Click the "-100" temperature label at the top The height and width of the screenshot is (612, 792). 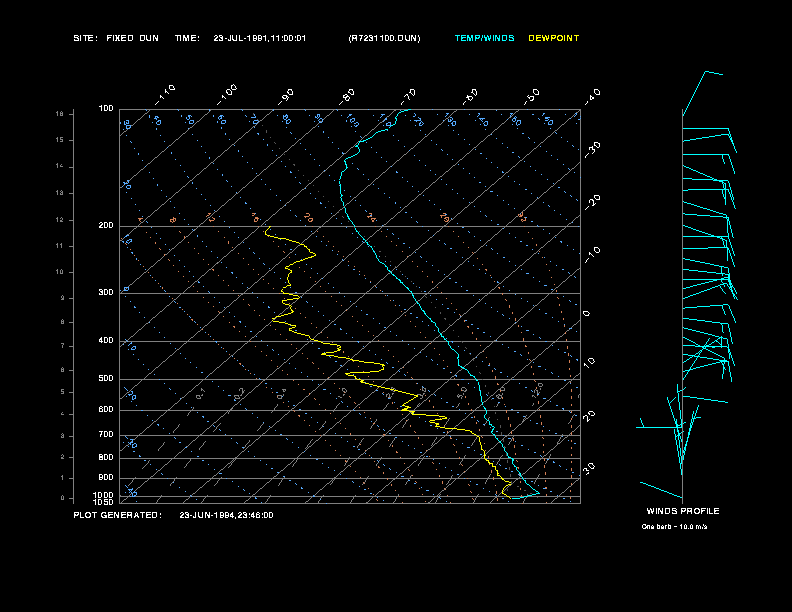click(x=226, y=95)
